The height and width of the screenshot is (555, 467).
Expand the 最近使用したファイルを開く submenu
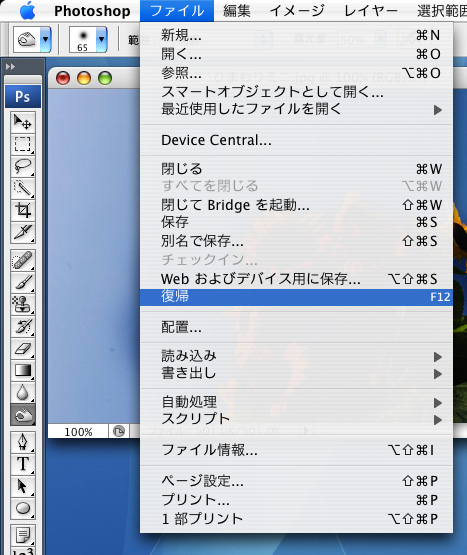pos(296,109)
